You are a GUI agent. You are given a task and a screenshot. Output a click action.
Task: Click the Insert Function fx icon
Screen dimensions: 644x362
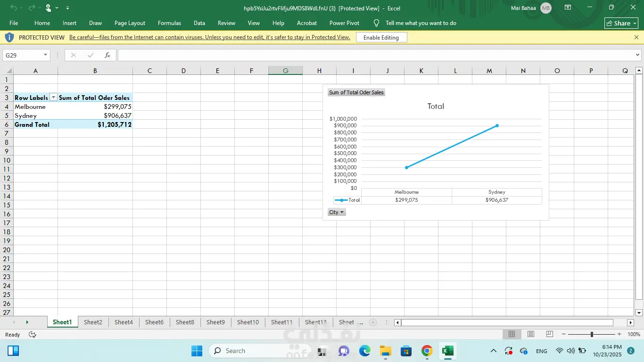click(x=107, y=55)
